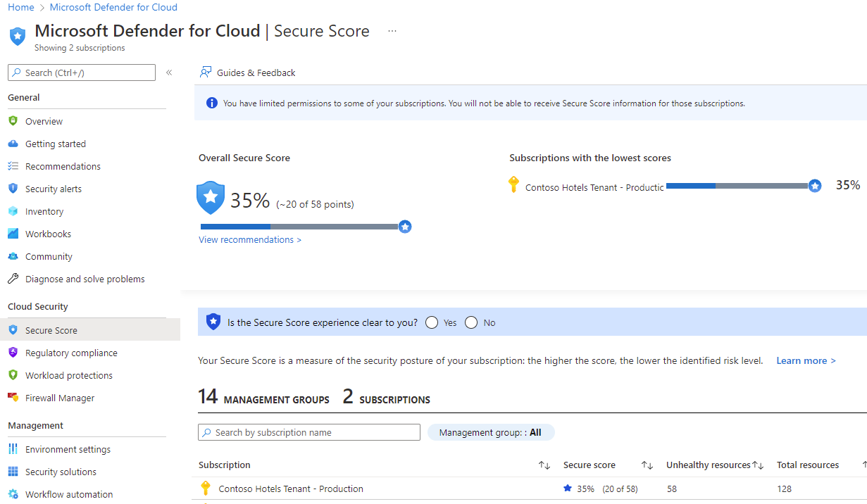Sort table by Secure score column arrows

(x=647, y=465)
